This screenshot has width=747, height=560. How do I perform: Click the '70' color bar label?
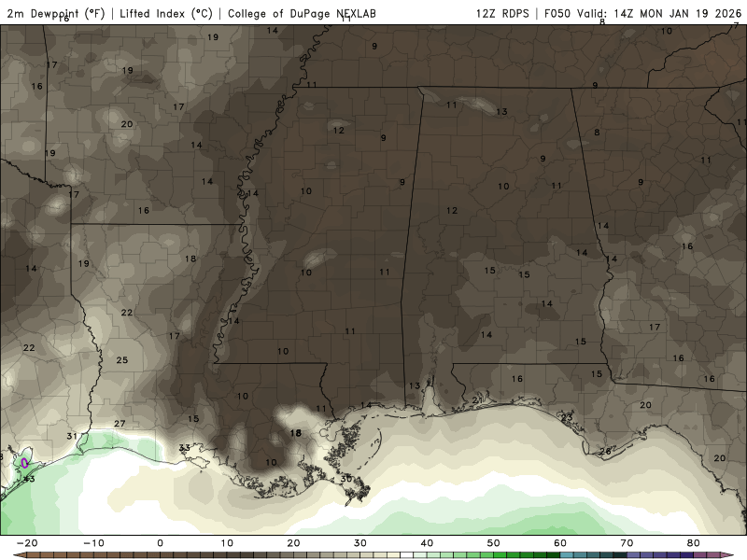[x=627, y=543]
